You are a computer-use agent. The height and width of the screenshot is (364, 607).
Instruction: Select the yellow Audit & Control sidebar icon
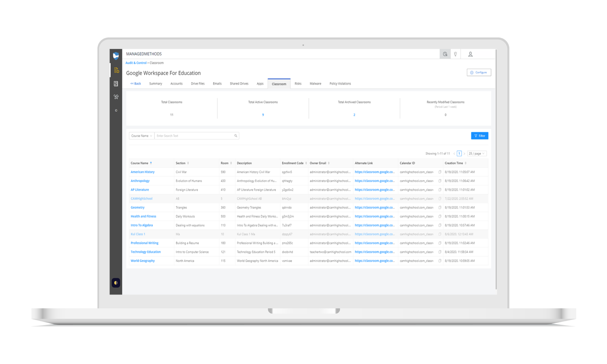(116, 70)
